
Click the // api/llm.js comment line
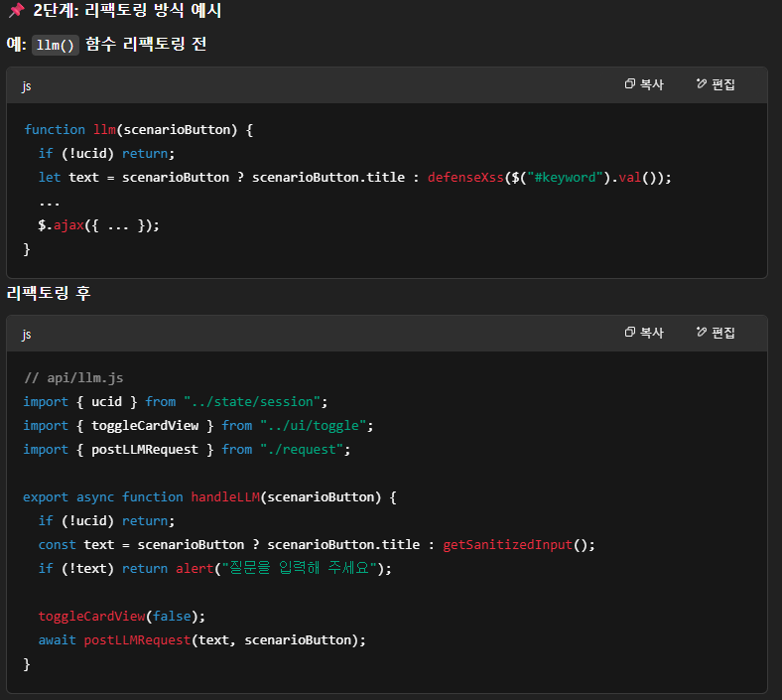pyautogui.click(x=73, y=378)
